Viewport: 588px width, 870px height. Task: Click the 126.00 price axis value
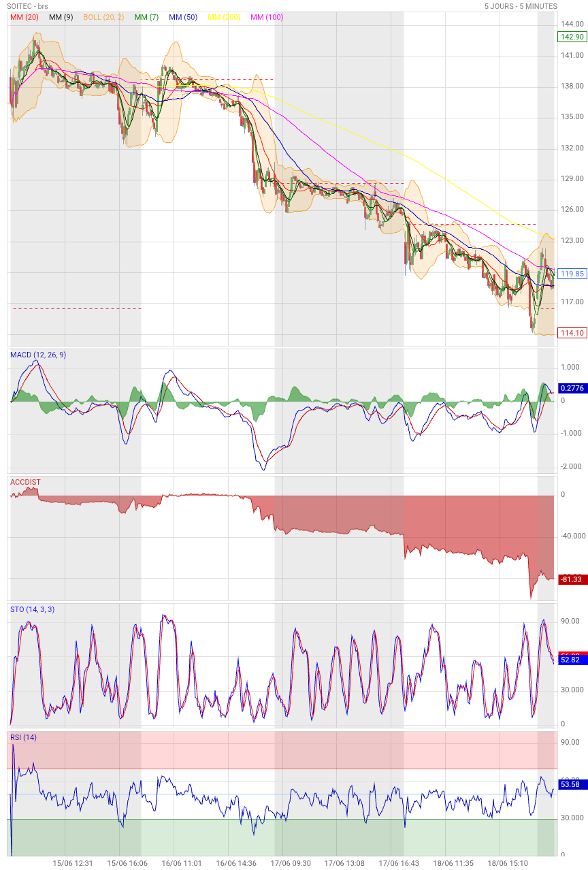pos(572,209)
